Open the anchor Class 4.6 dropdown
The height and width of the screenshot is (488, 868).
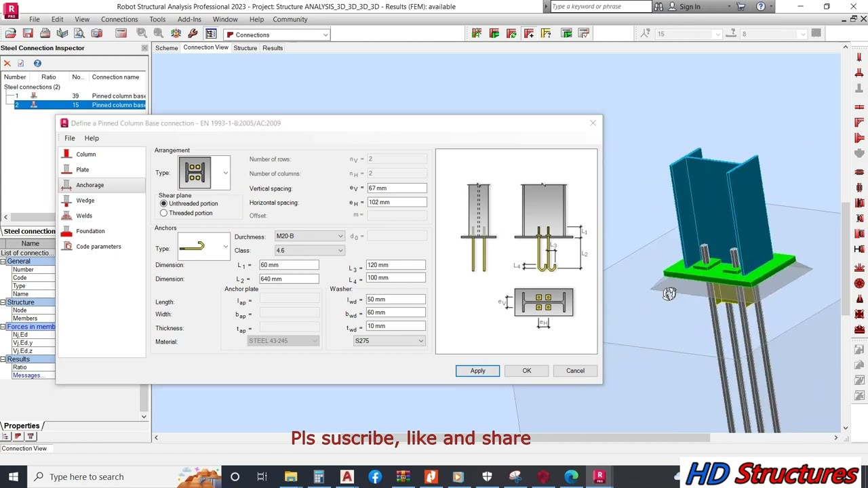pos(309,250)
